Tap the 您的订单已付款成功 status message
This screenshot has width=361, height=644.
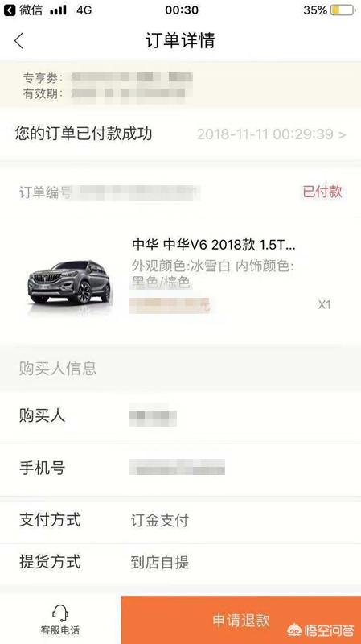click(84, 134)
